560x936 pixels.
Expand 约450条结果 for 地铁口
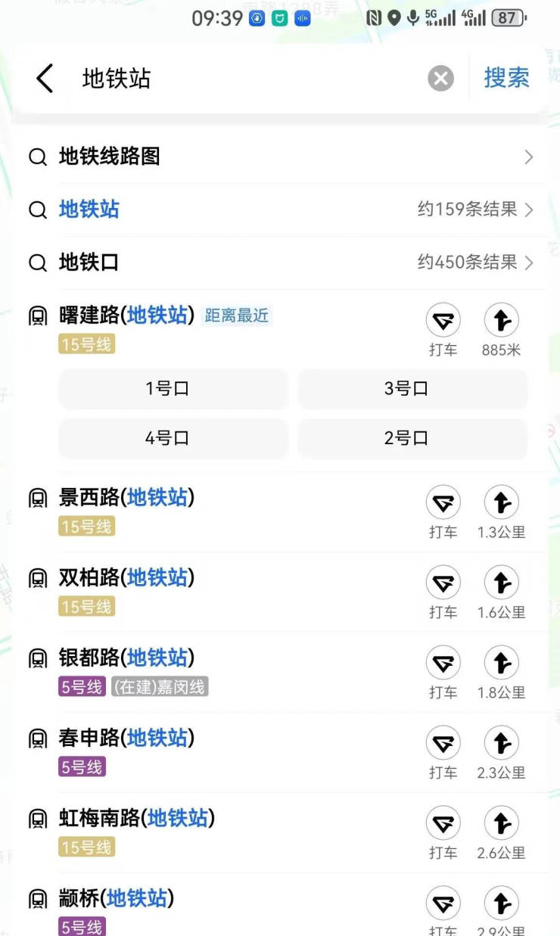pos(528,263)
